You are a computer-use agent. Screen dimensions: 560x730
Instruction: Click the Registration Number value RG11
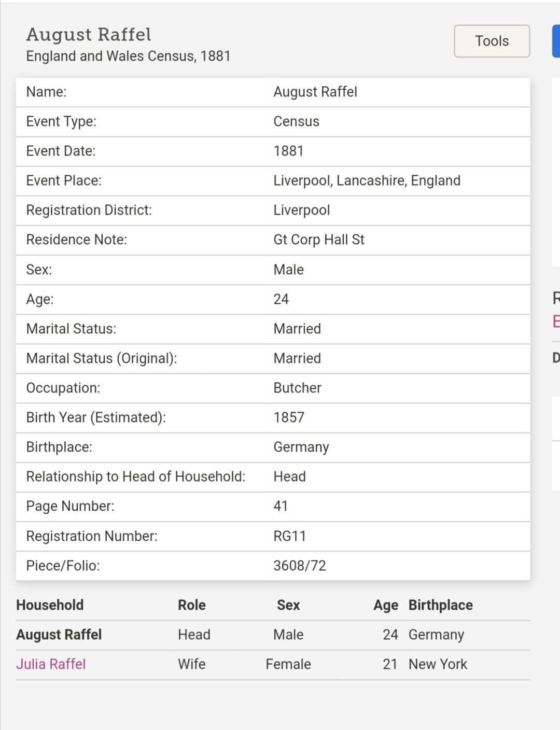point(289,536)
